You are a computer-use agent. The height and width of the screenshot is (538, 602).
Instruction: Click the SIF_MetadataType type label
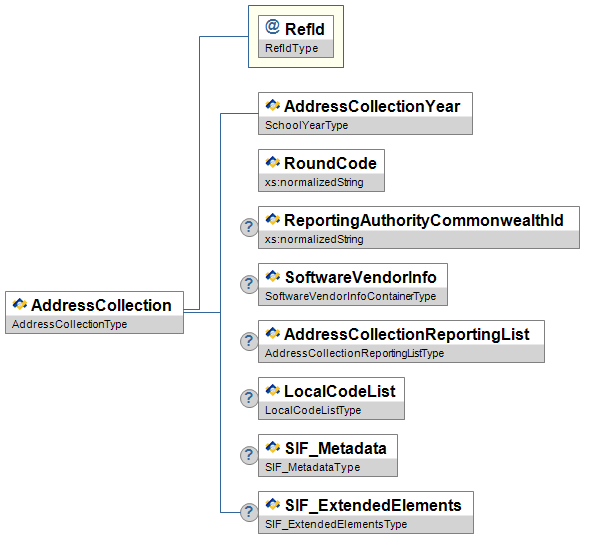coord(312,468)
